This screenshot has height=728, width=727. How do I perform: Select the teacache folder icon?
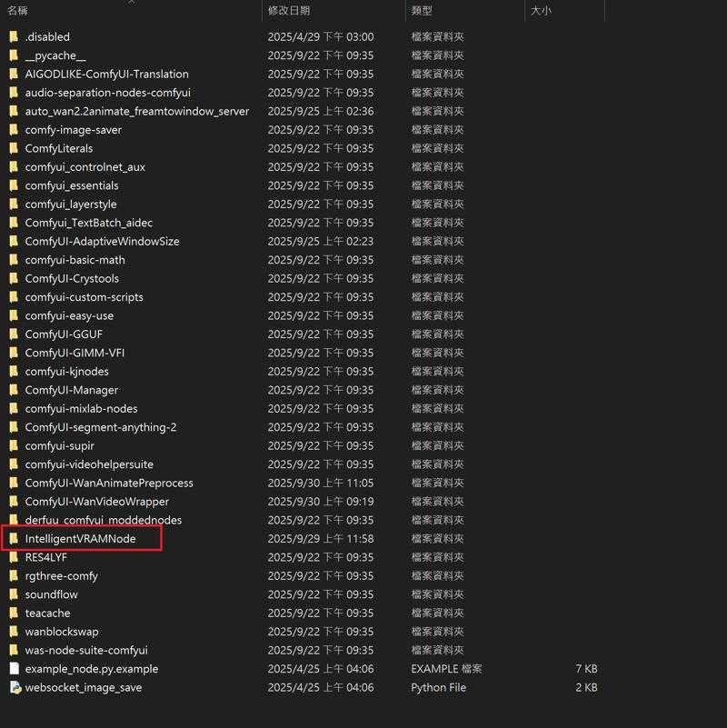14,613
